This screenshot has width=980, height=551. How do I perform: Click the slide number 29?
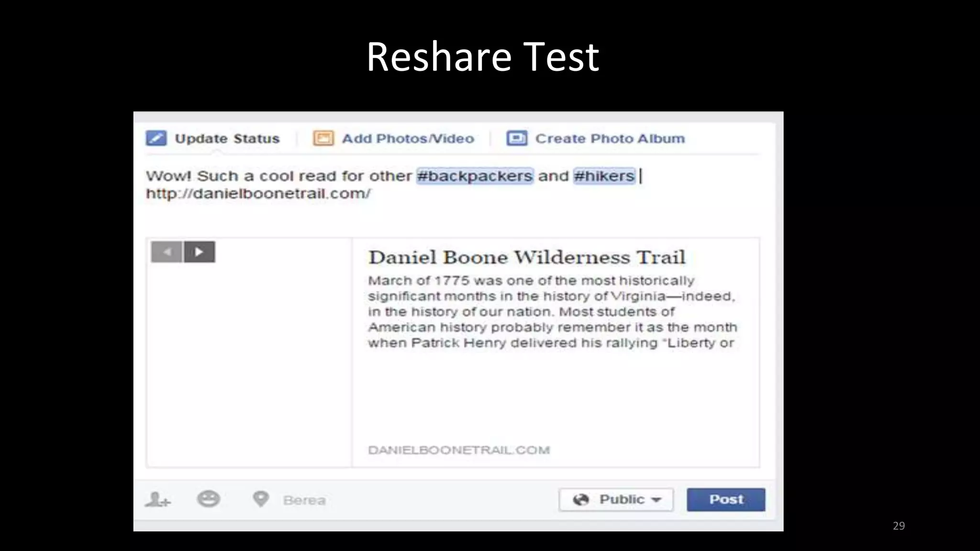click(899, 526)
